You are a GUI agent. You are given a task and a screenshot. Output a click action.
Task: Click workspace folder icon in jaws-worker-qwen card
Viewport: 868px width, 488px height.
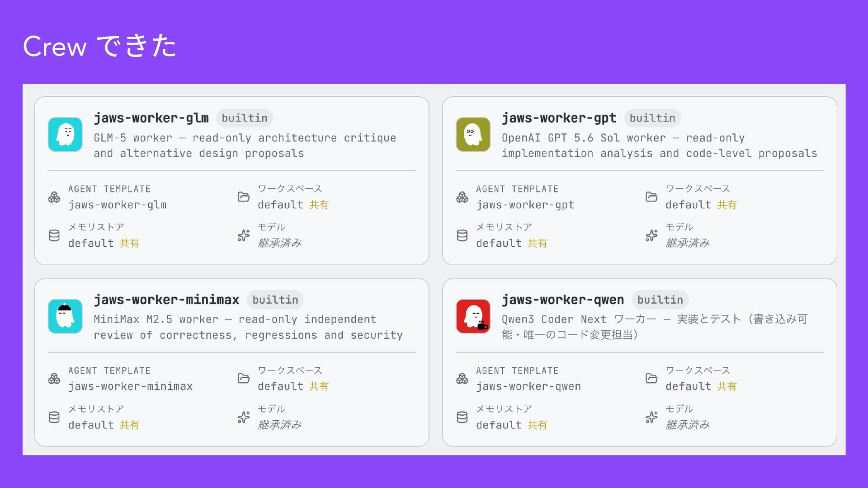(x=651, y=378)
